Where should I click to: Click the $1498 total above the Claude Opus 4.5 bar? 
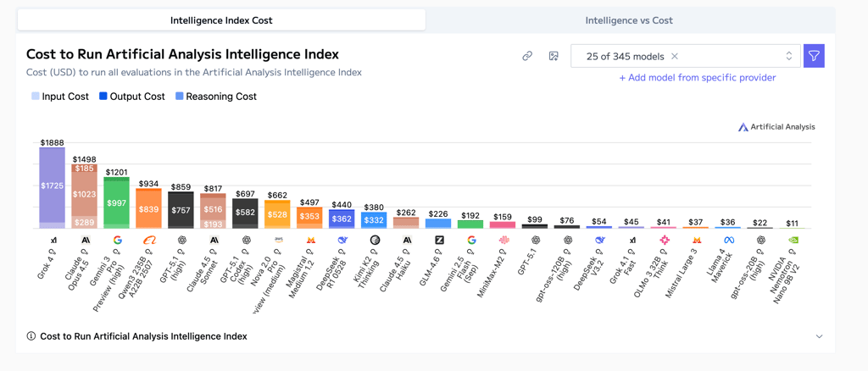(84, 159)
